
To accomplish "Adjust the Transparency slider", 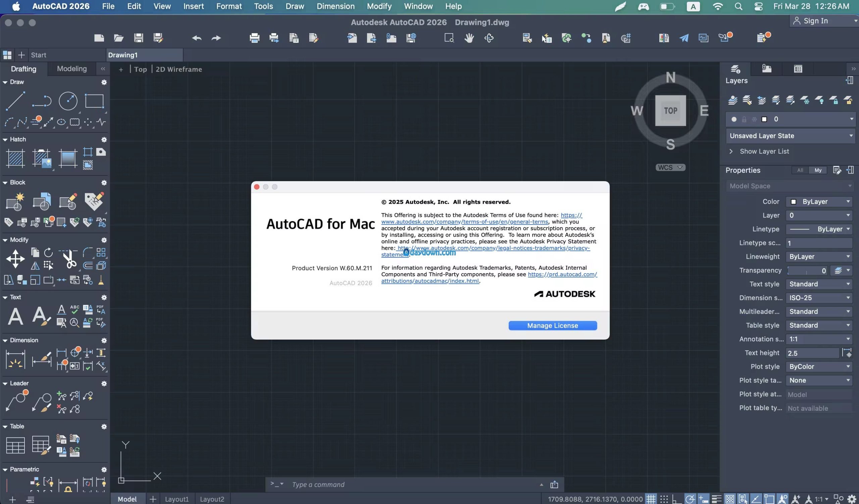I will (x=807, y=270).
